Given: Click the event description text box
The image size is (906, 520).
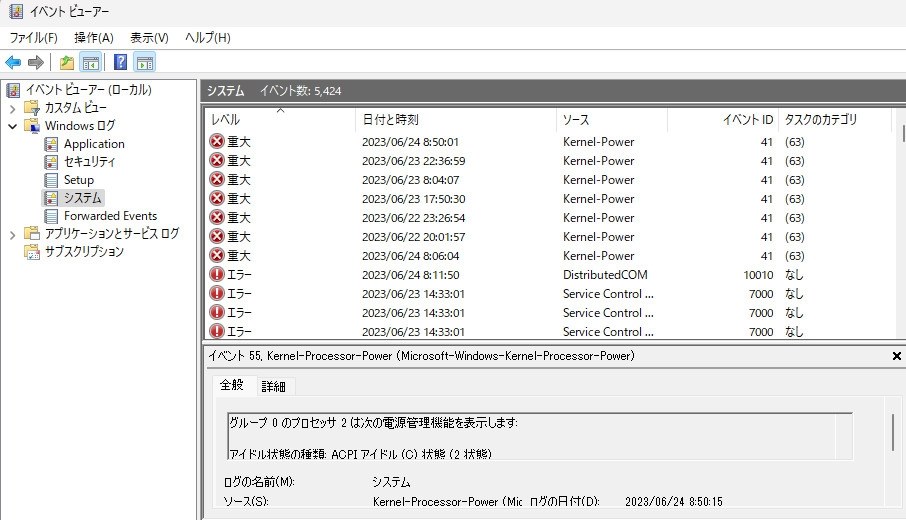Looking at the screenshot, I should click(540, 436).
